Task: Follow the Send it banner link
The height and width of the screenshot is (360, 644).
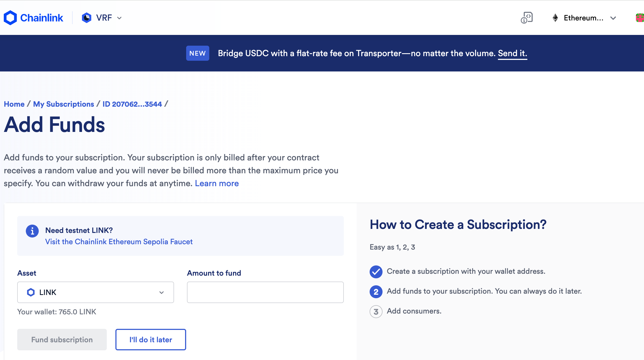Action: click(512, 53)
